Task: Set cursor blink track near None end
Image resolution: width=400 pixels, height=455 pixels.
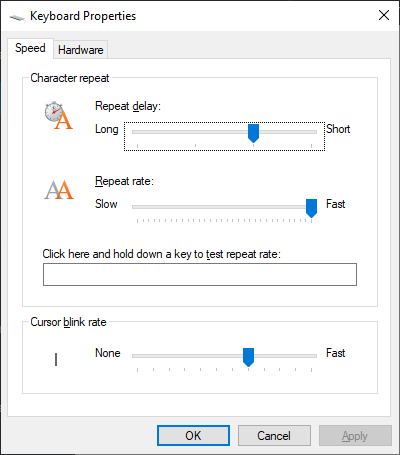Action: [x=147, y=356]
